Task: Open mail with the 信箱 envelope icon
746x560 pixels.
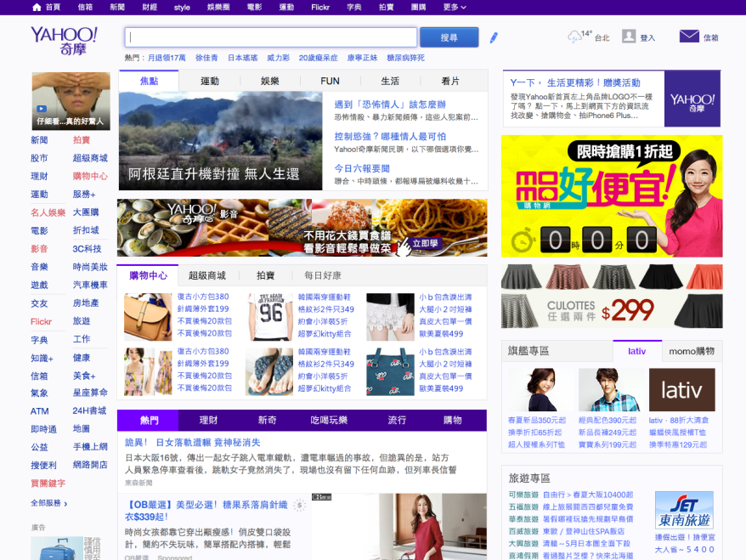Action: click(x=687, y=37)
